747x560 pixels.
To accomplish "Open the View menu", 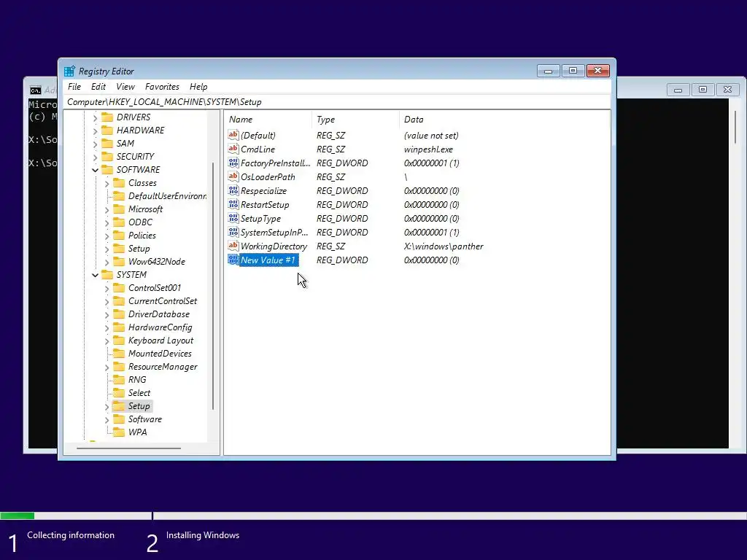I will 125,87.
